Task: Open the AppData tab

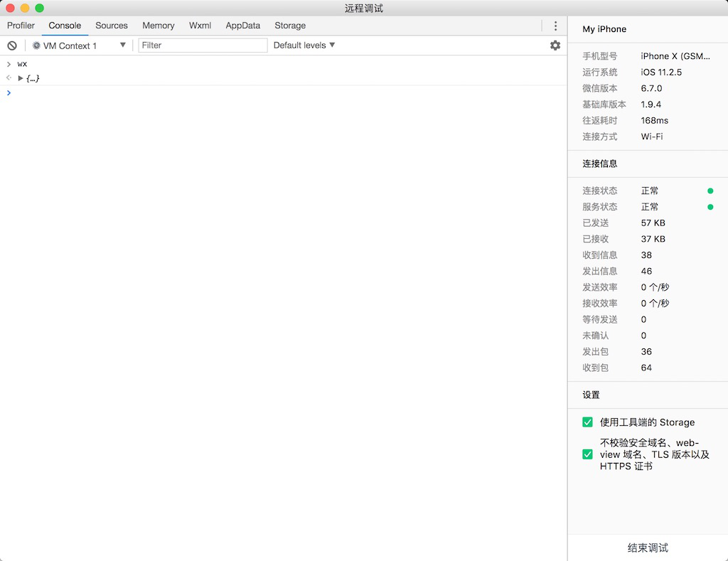Action: [x=242, y=26]
